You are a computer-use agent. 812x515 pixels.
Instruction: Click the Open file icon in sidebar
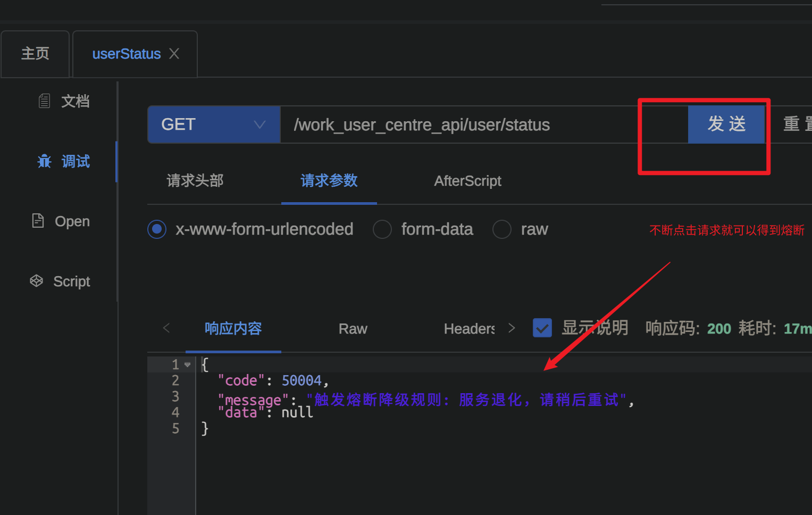pyautogui.click(x=38, y=221)
